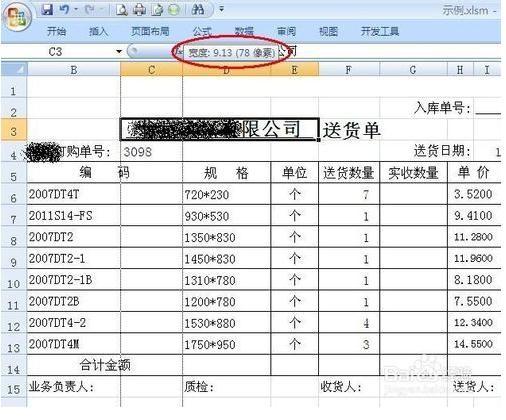Screen dimensions: 506x420
Task: Open Customize Quick Access Toolbar dropdown
Action: [x=222, y=9]
